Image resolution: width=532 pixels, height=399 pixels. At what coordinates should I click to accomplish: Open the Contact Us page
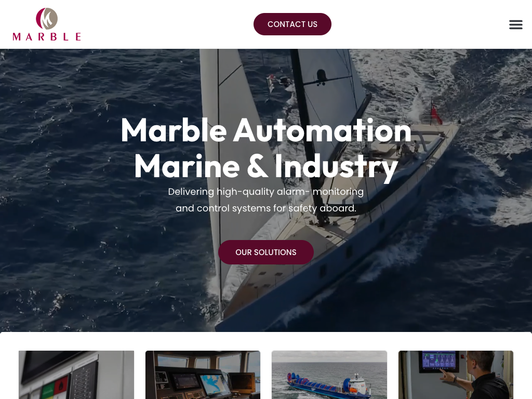pos(292,24)
